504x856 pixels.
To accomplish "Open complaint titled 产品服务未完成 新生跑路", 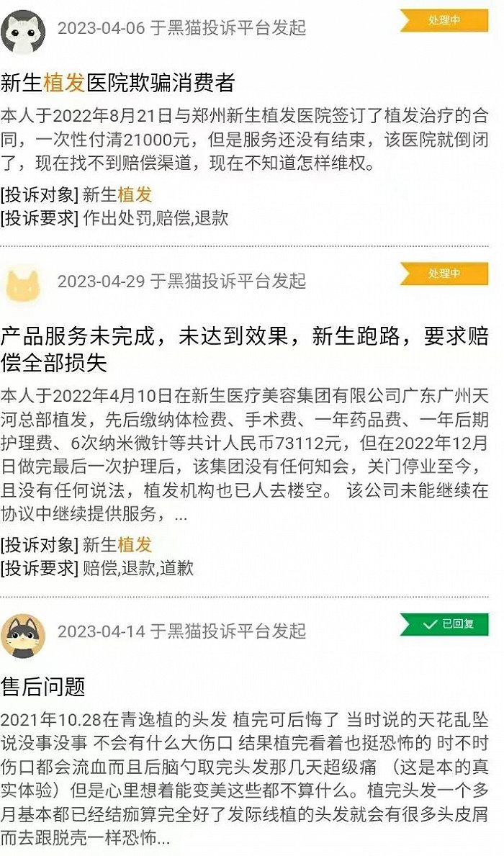I will point(244,349).
